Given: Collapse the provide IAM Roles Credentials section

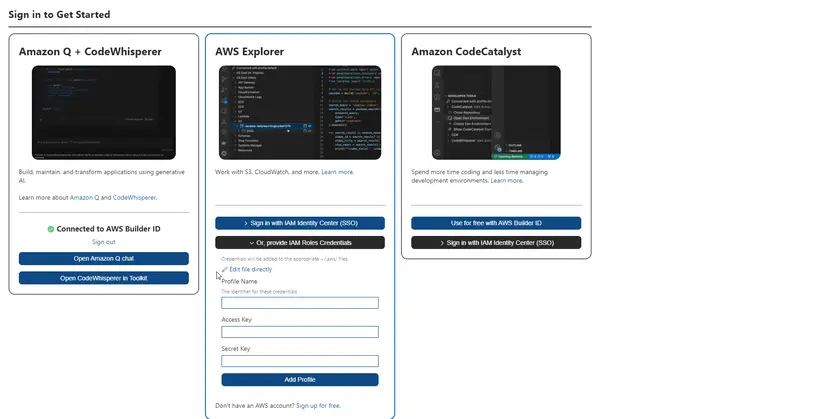Looking at the screenshot, I should pyautogui.click(x=300, y=243).
